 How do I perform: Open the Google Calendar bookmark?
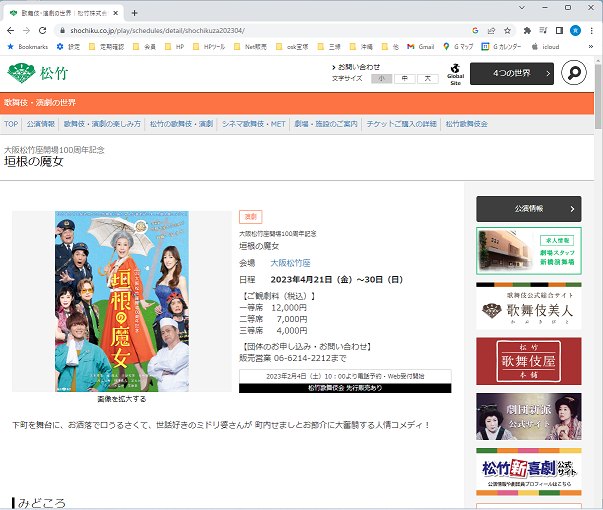(x=501, y=47)
